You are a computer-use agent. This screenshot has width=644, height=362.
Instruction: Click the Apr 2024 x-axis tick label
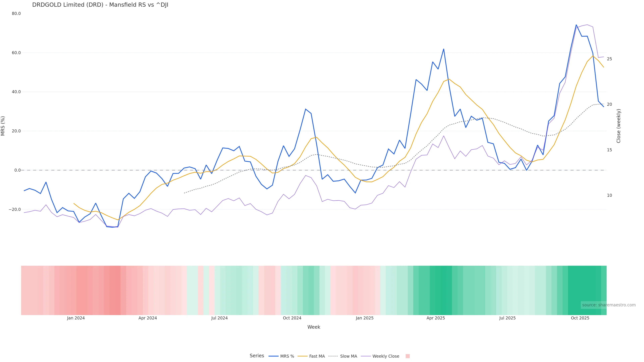coord(148,318)
